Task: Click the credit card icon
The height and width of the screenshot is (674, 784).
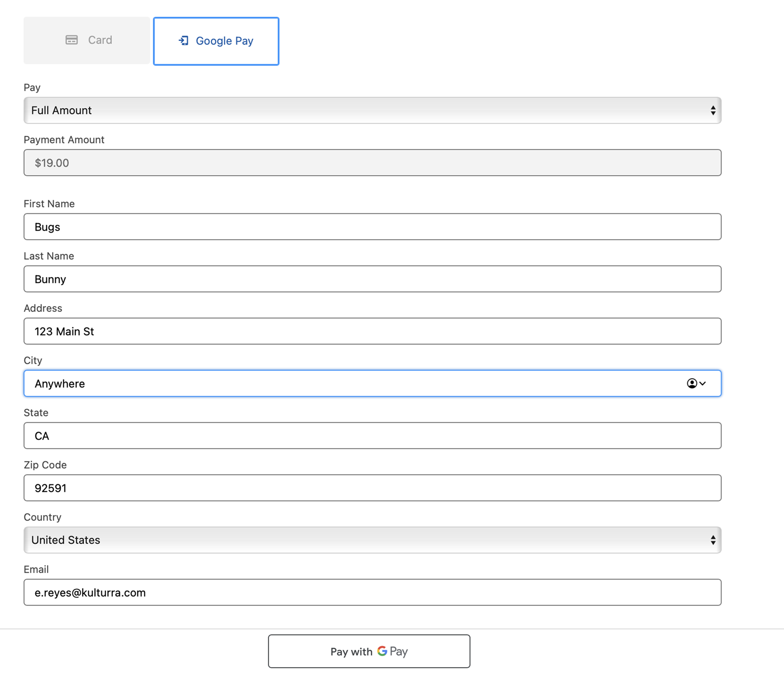Action: click(x=72, y=40)
